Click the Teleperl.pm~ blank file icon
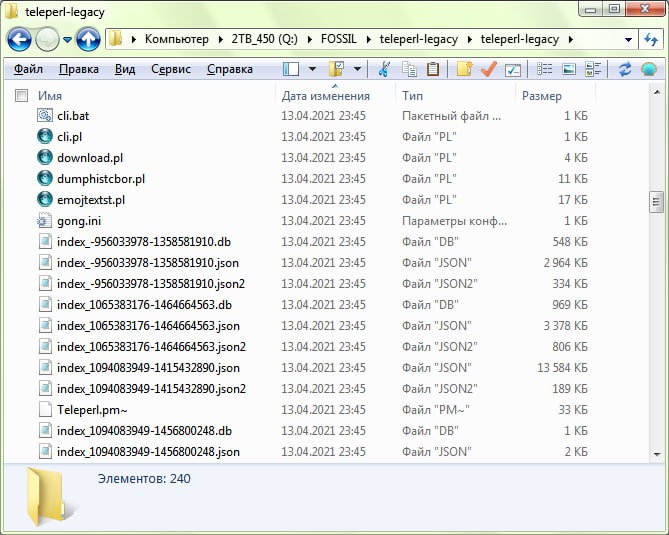The width and height of the screenshot is (669, 535). point(45,410)
